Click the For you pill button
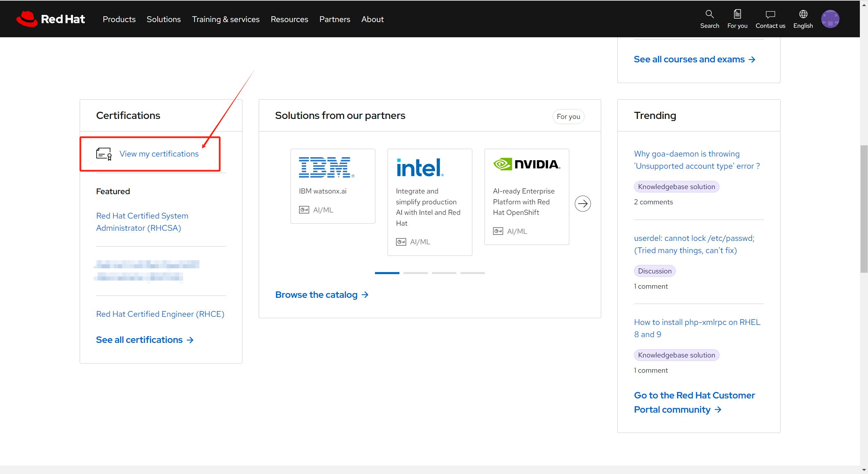 [568, 117]
